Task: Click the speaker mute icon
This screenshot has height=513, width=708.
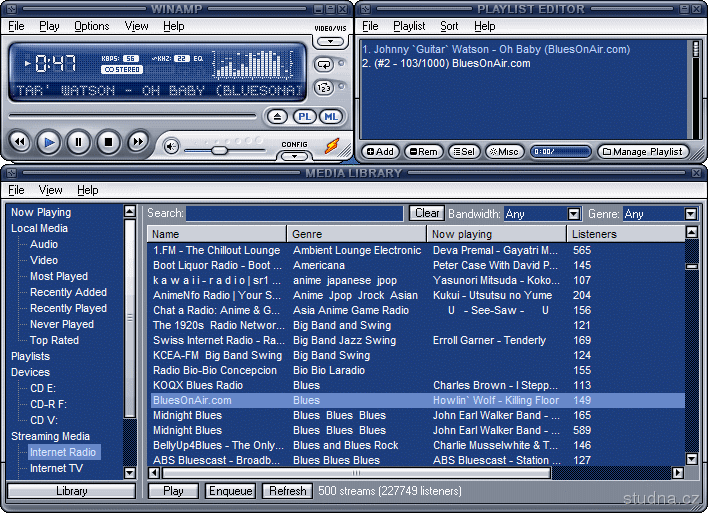Action: (171, 146)
